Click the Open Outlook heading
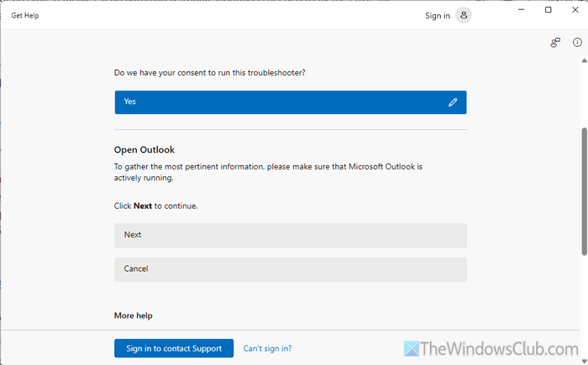 tap(144, 150)
